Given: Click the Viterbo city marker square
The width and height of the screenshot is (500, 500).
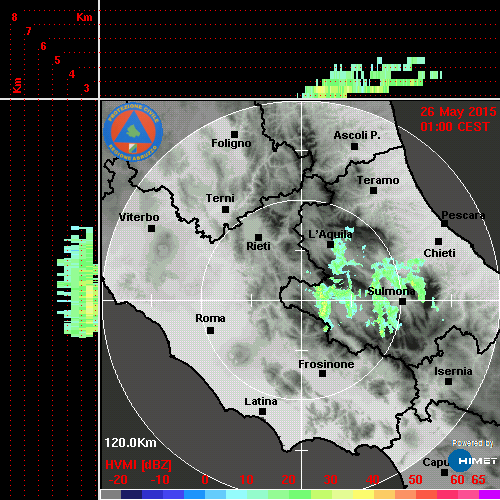Looking at the screenshot, I should tap(151, 229).
